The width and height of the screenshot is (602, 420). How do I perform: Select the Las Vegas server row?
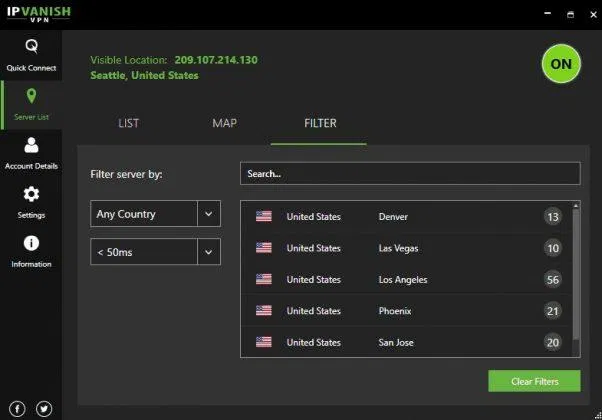(400, 248)
